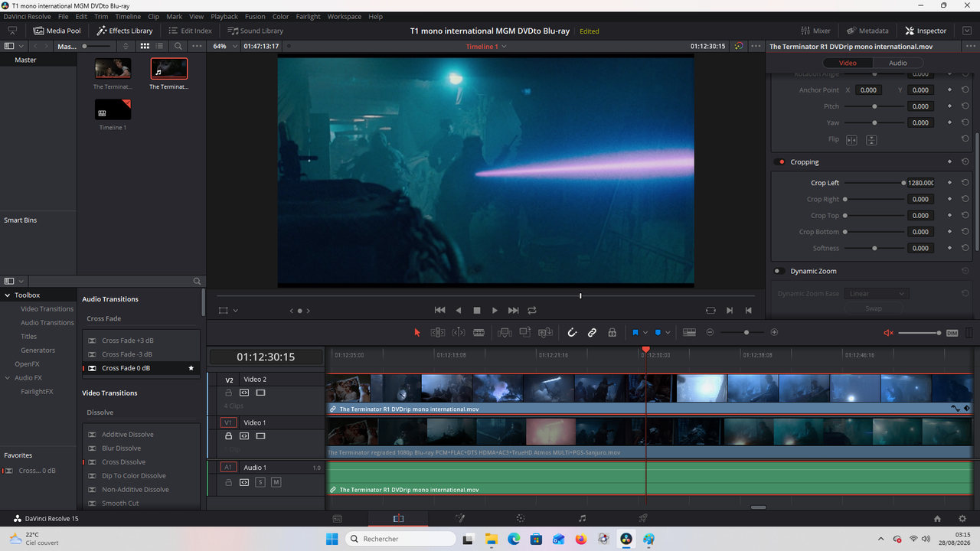
Task: Unmute the timeline audio speaker icon
Action: 888,332
